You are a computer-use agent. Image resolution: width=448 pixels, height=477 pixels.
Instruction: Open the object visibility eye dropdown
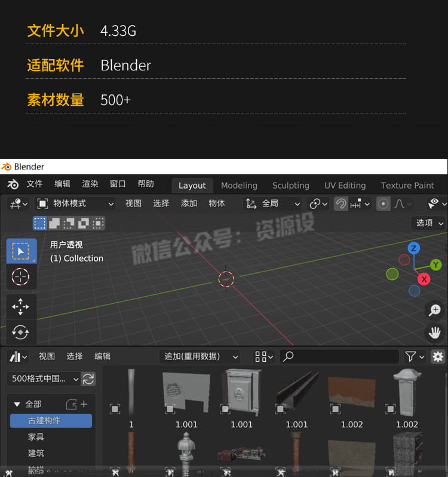pos(437,204)
